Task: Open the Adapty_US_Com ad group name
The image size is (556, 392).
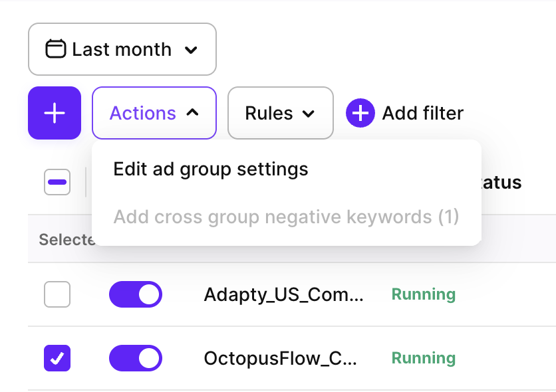Action: point(283,294)
